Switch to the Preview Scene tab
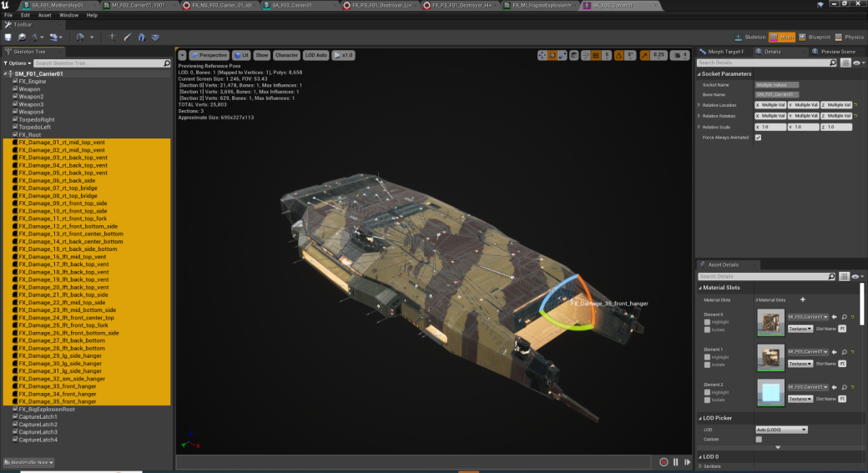The image size is (868, 473). click(x=836, y=52)
